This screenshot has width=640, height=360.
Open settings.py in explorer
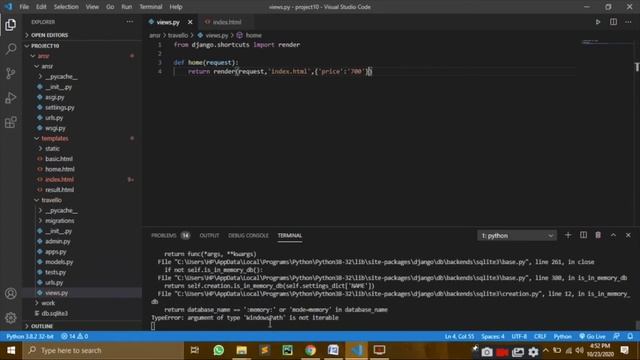60,107
